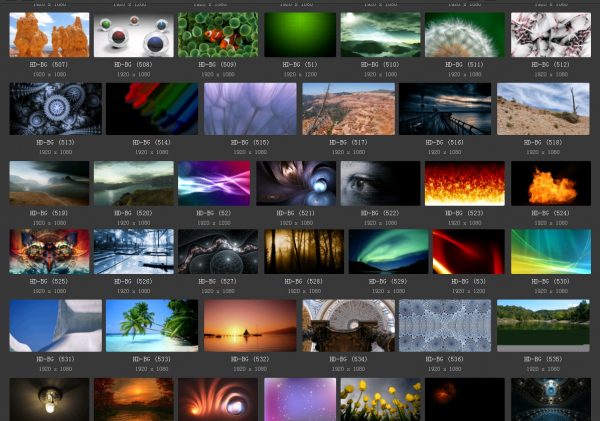Select the colored crayons wallpaper HD-BG (514)

pyautogui.click(x=152, y=109)
